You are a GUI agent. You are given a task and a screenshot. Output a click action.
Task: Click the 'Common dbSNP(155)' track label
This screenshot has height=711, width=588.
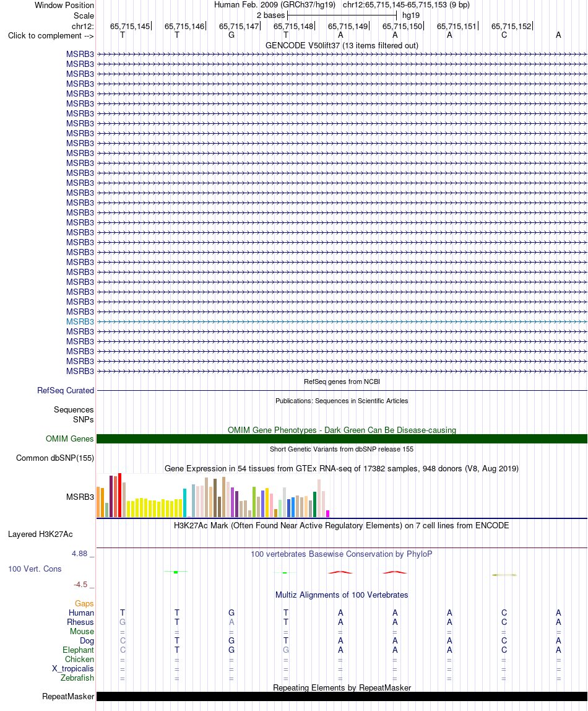pyautogui.click(x=55, y=458)
